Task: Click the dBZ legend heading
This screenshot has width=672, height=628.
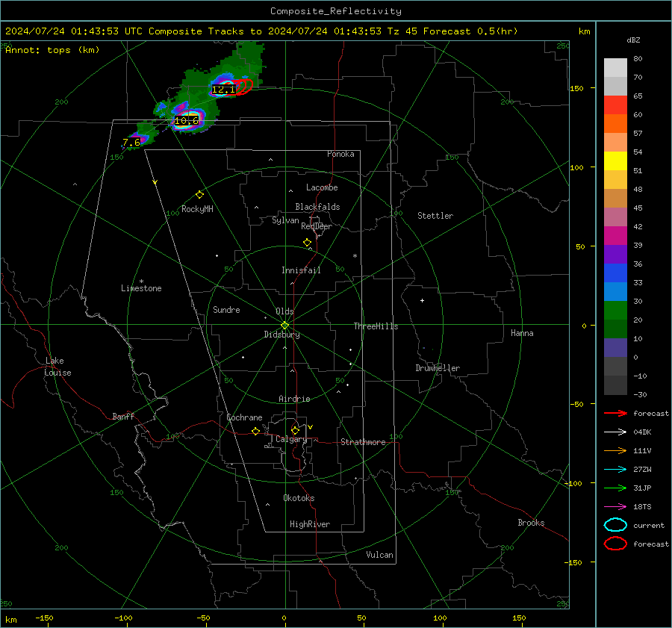Action: click(x=633, y=40)
